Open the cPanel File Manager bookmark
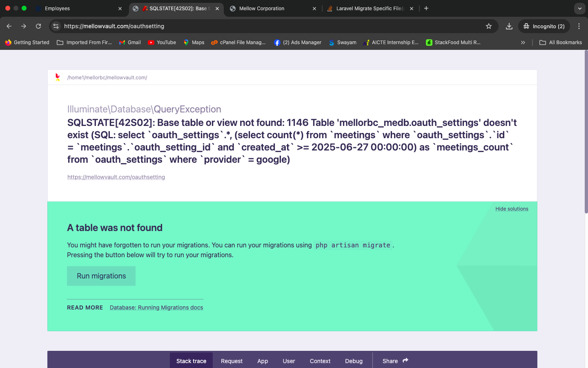The width and height of the screenshot is (588, 368). [238, 43]
